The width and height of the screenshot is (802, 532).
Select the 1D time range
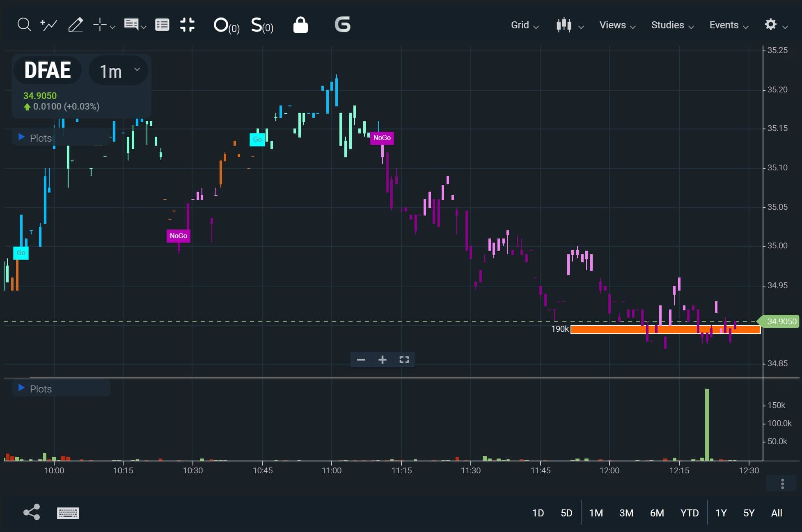click(538, 513)
